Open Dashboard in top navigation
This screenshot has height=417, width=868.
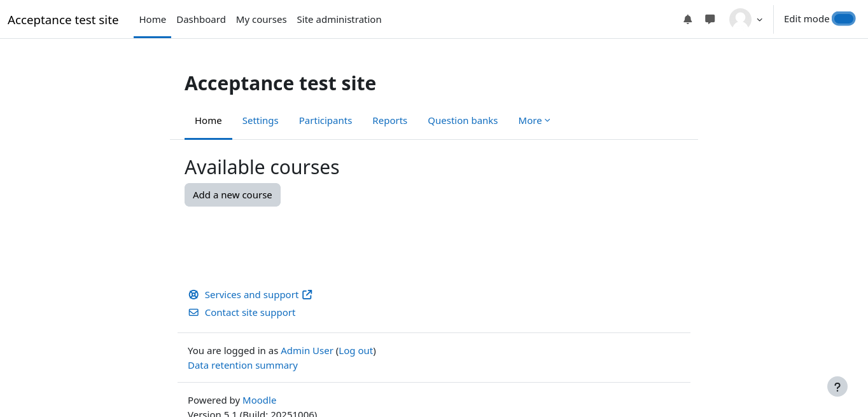coord(201,20)
